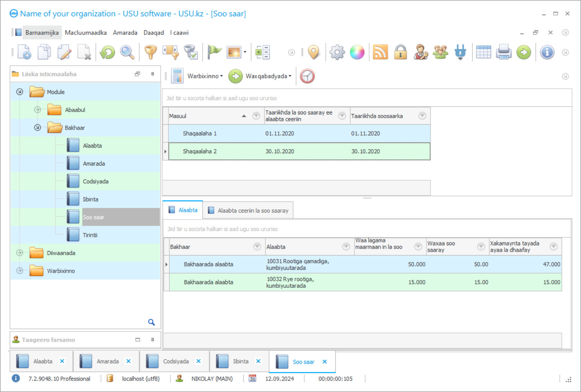The width and height of the screenshot is (581, 392).
Task: Collapse the Module tree node
Action: pyautogui.click(x=20, y=92)
